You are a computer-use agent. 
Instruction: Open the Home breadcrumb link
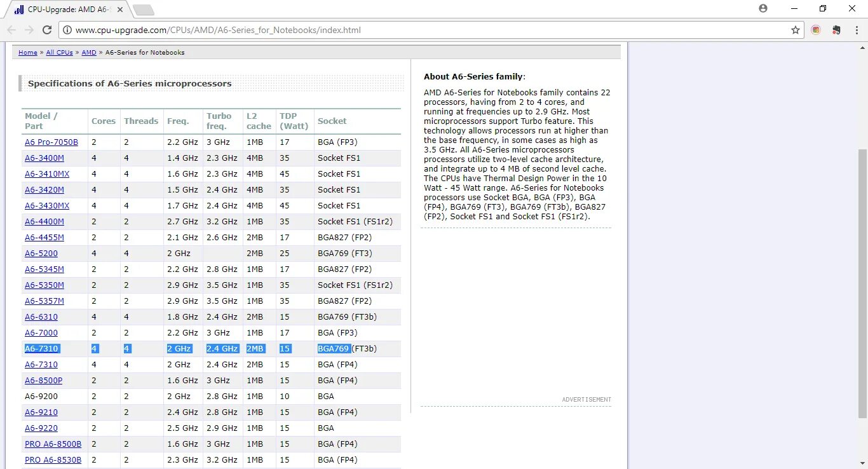pos(28,52)
